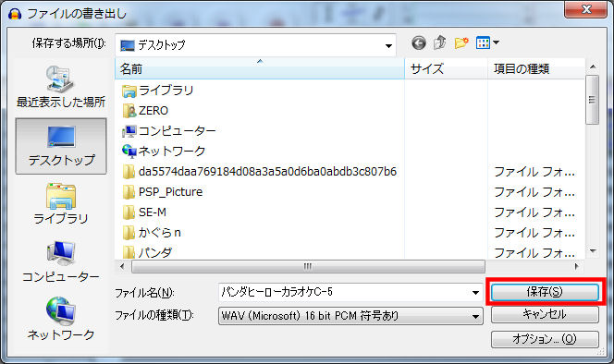Sort by 項目の種類 column header
This screenshot has height=364, width=614.
[536, 69]
